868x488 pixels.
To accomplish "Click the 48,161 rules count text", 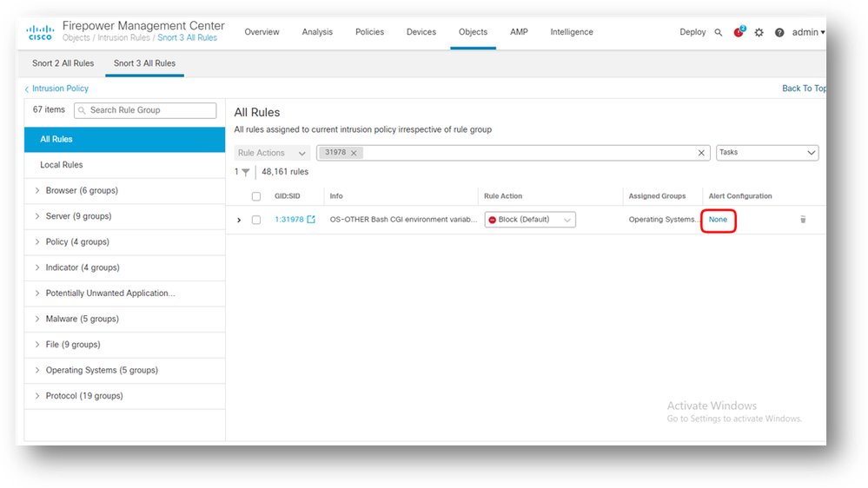I will pos(285,172).
